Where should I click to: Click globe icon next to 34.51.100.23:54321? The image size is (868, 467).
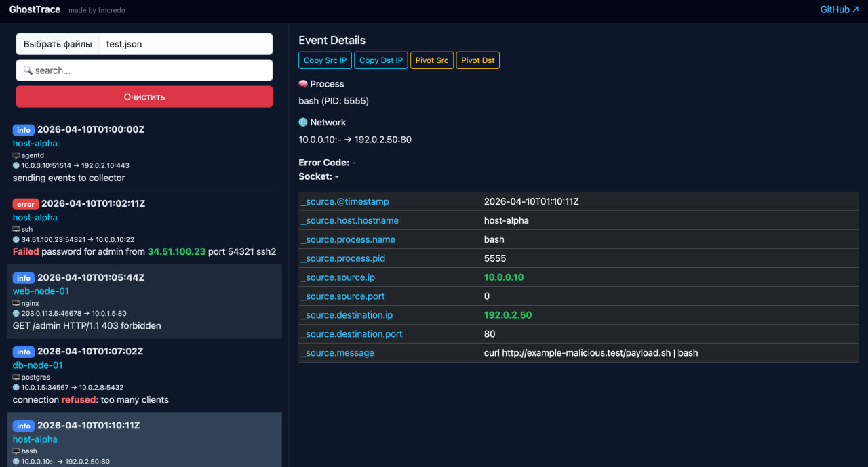[x=16, y=239]
